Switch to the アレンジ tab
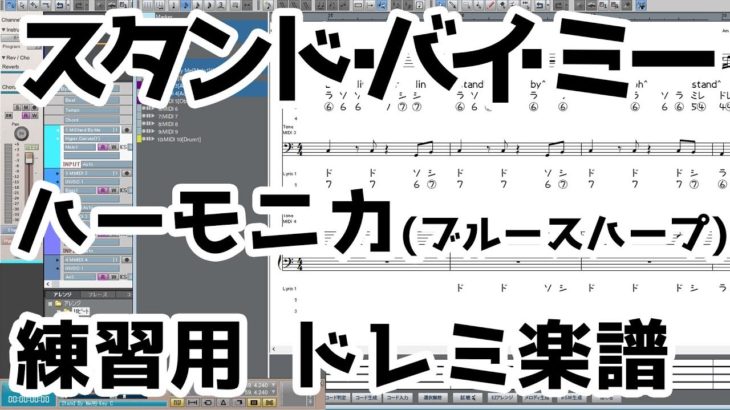Screen dimensions: 730x410 [x=62, y=295]
